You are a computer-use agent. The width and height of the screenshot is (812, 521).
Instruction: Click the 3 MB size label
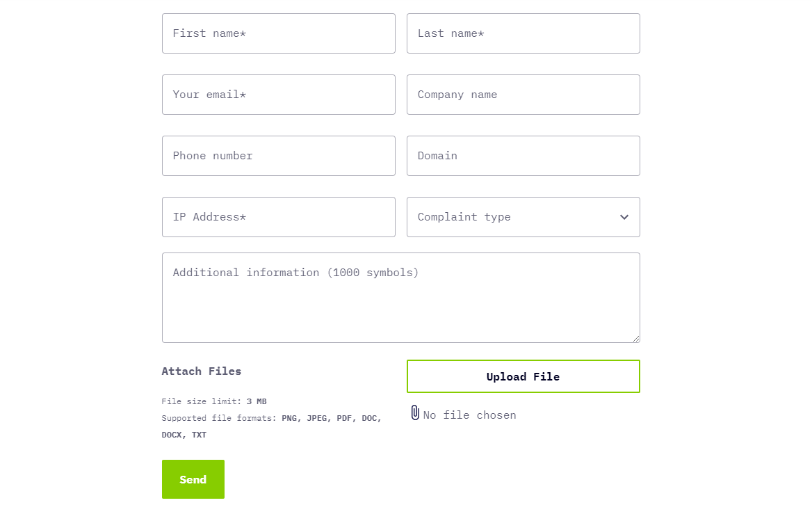257,401
